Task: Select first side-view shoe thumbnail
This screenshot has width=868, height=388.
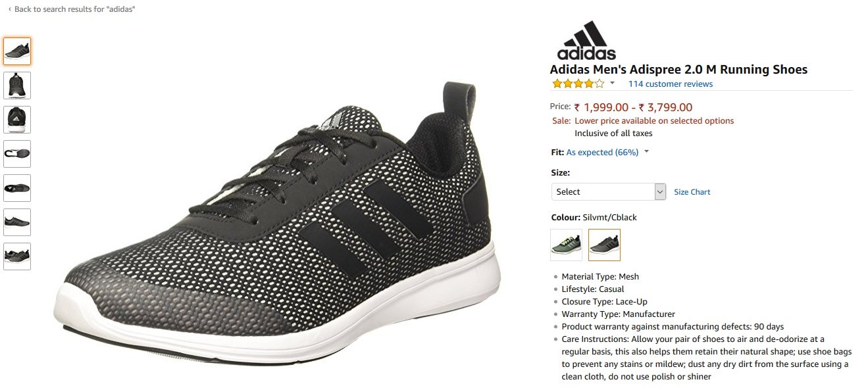Action: 17,51
